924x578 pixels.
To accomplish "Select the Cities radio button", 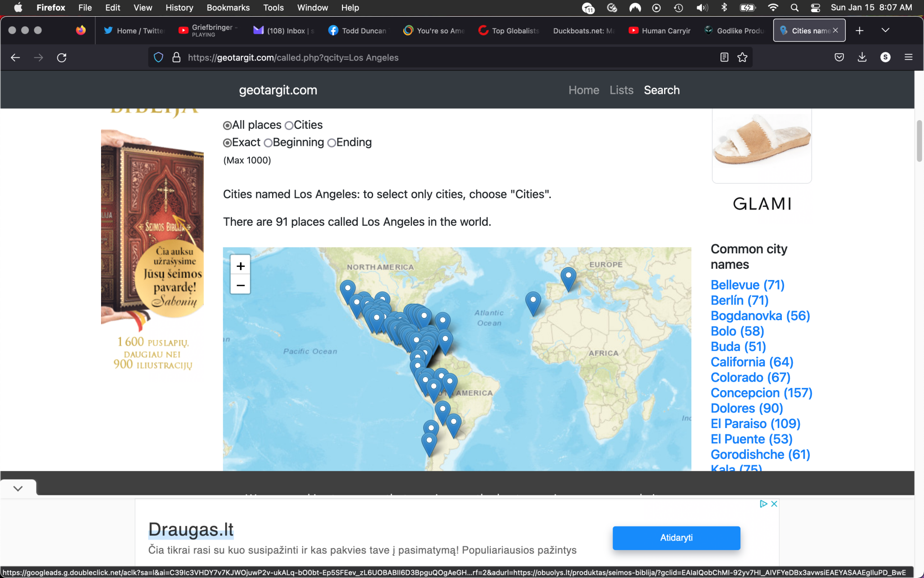I will [289, 126].
